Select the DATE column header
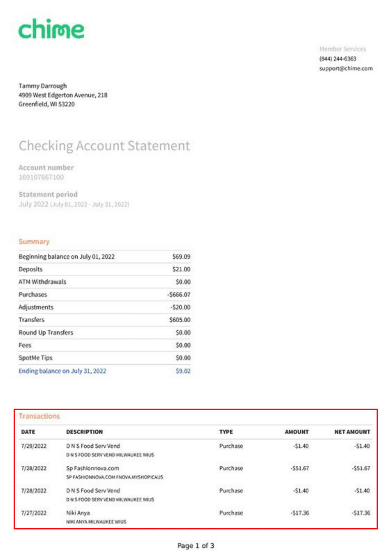 point(29,432)
